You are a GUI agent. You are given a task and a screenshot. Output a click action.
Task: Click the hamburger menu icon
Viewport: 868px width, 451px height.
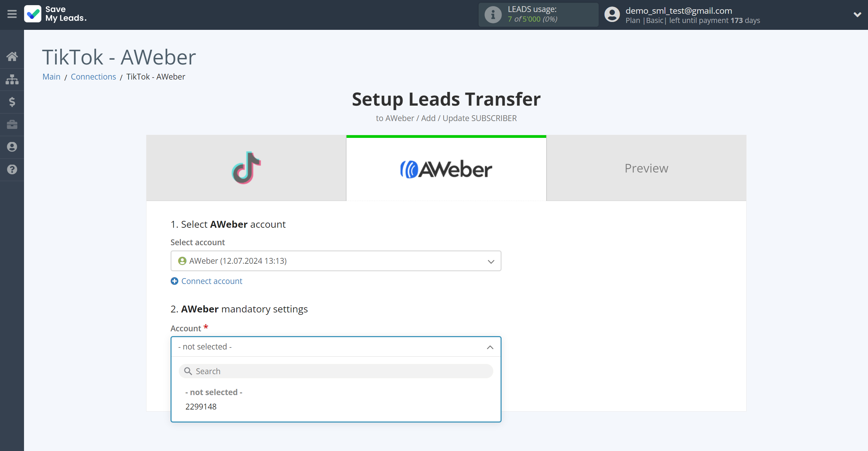(11, 14)
